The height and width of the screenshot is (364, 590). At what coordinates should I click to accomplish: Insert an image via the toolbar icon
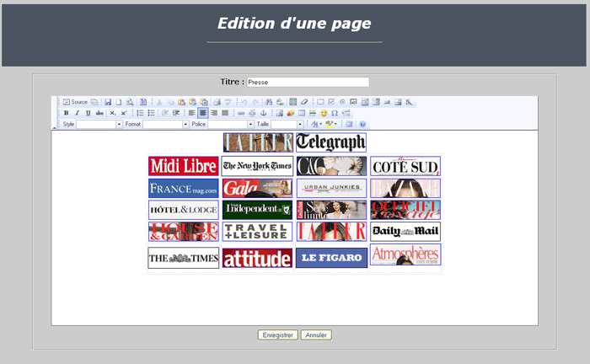point(279,113)
